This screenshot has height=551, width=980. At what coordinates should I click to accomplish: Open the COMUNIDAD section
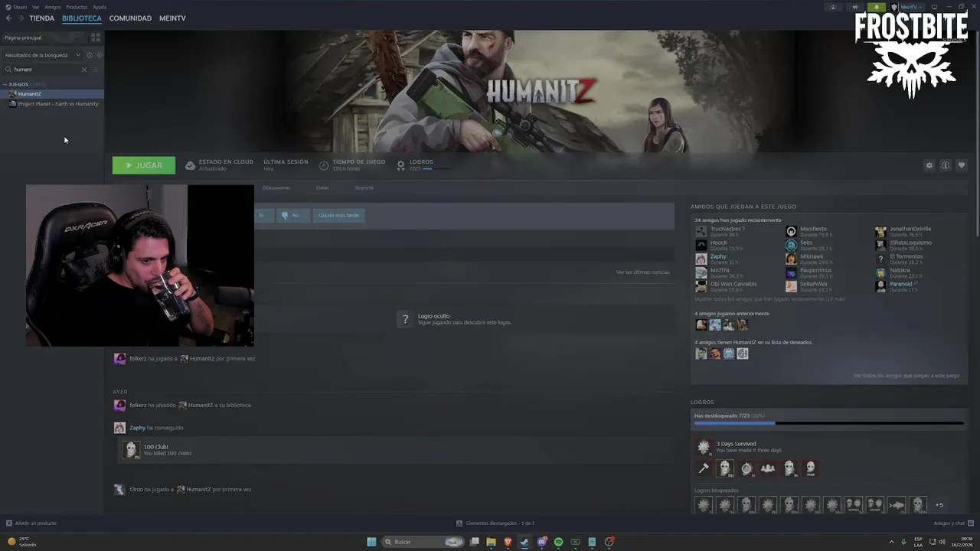click(x=130, y=18)
